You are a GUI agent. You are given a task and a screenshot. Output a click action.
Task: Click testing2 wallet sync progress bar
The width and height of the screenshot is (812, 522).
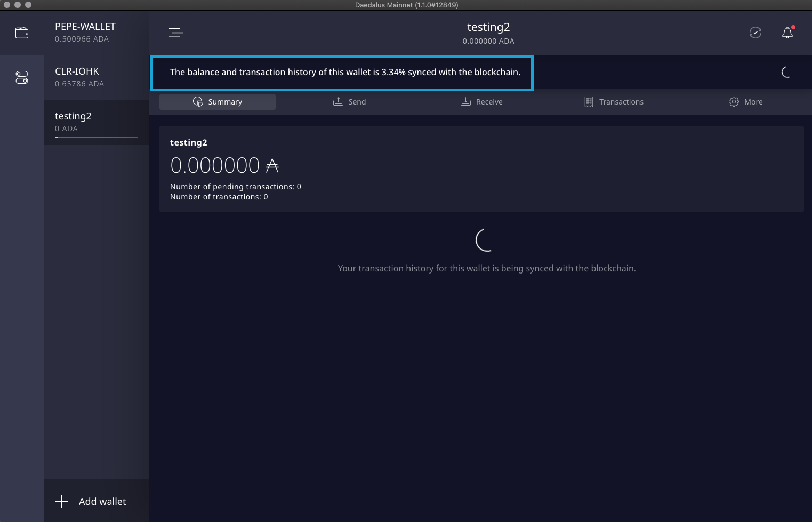[x=97, y=138]
